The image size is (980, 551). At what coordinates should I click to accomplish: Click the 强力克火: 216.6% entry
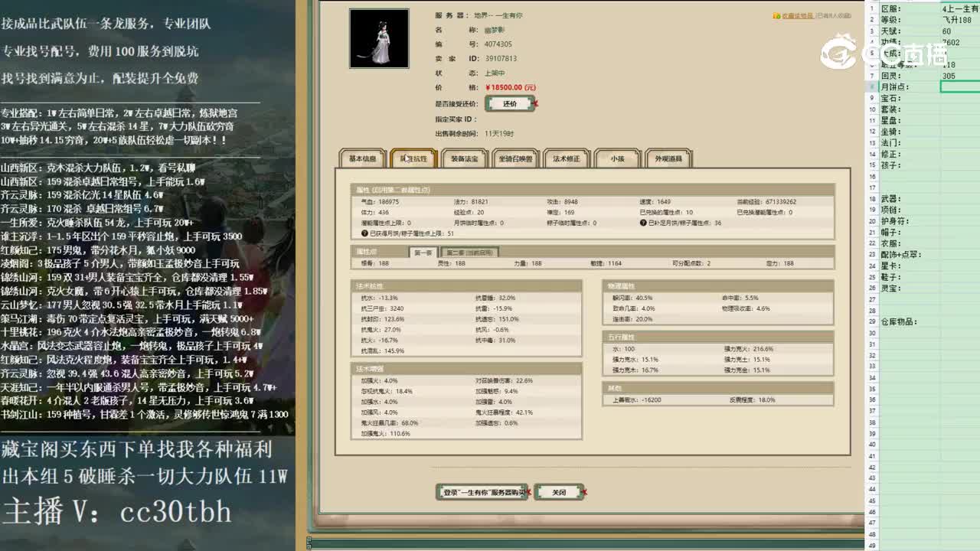749,349
